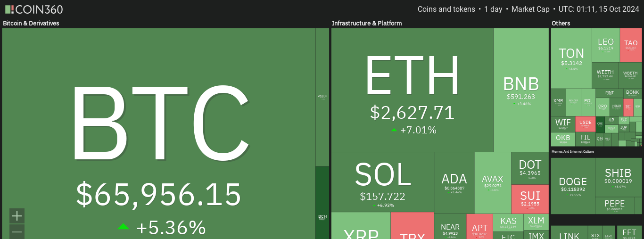Open the DOT tile
644x239 pixels.
(x=530, y=168)
